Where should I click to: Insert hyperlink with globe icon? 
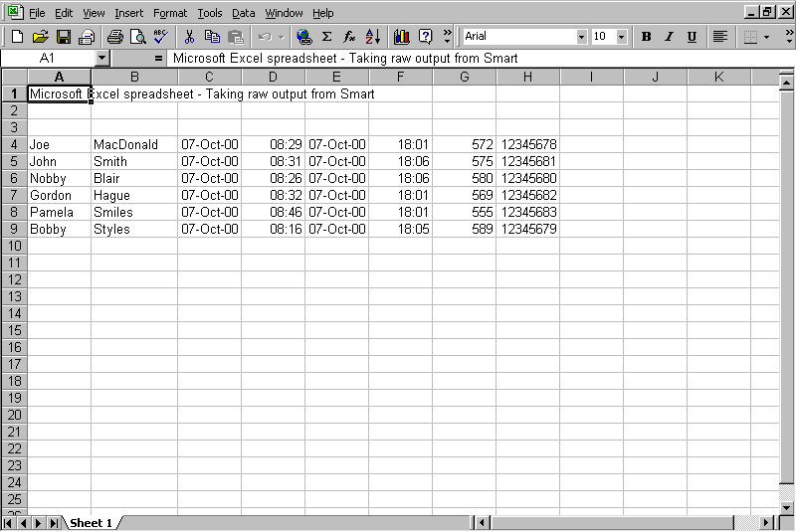(304, 37)
